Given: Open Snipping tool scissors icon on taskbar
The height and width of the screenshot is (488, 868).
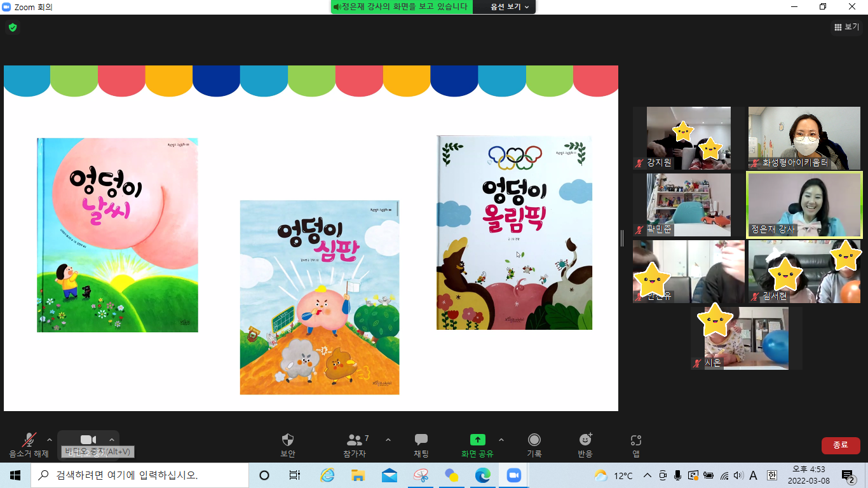Looking at the screenshot, I should (421, 475).
